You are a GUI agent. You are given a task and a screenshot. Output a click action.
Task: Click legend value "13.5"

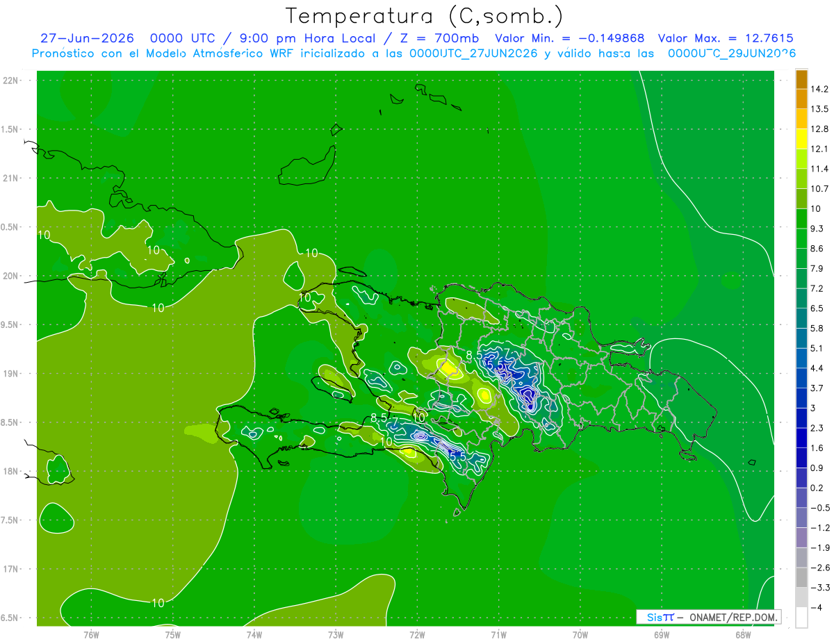820,109
